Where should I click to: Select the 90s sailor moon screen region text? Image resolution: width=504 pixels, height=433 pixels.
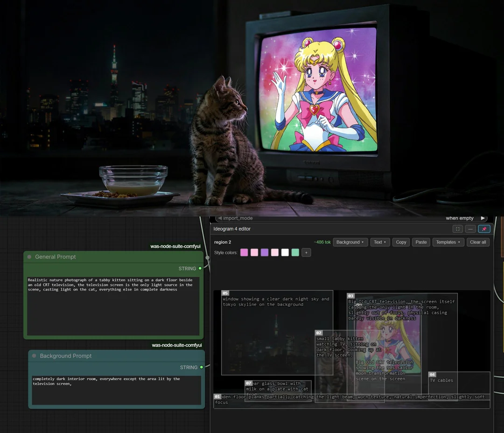point(384,370)
